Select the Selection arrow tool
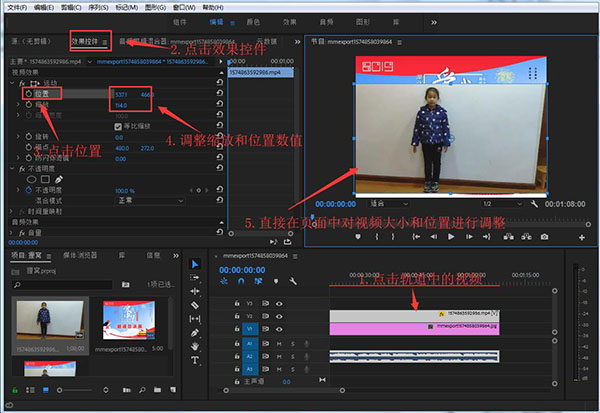The height and width of the screenshot is (413, 600). click(x=195, y=264)
